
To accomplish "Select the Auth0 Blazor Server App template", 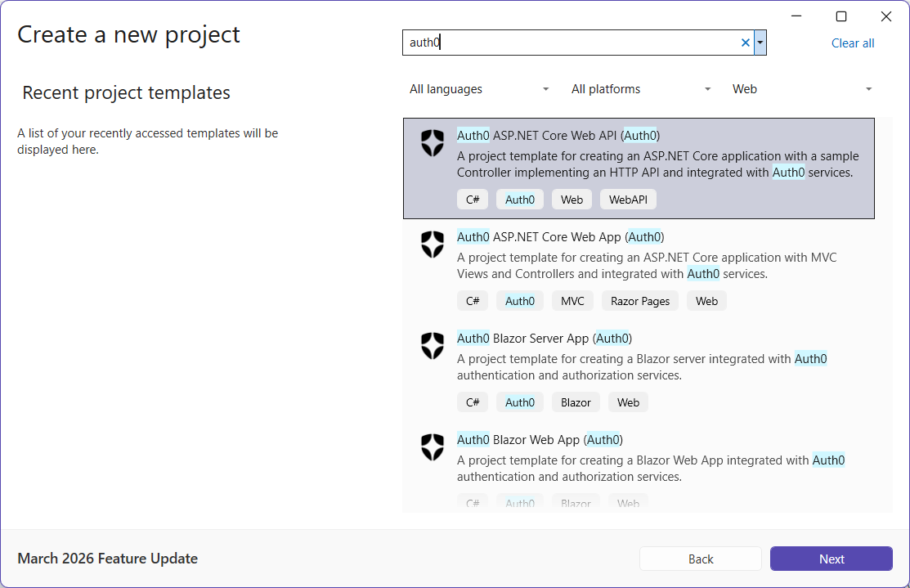I will click(x=639, y=371).
